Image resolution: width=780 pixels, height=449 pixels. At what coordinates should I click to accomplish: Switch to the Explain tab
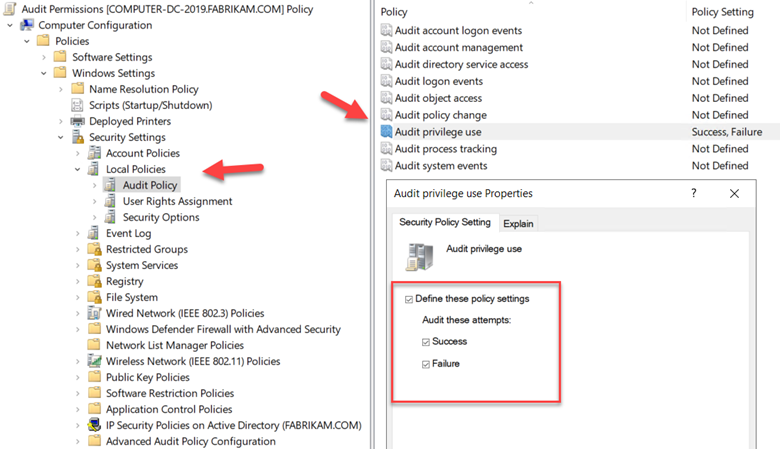[x=518, y=224]
